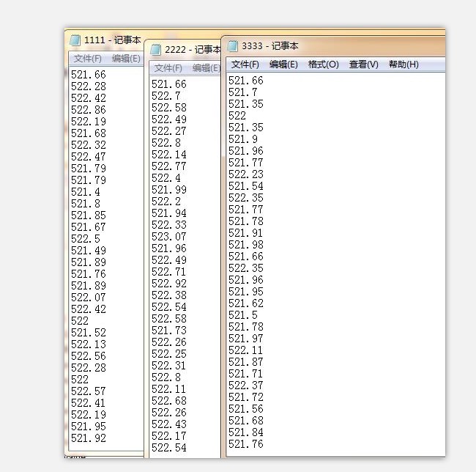
Task: Click value 521.56 in the 3333 window
Action: tap(246, 409)
